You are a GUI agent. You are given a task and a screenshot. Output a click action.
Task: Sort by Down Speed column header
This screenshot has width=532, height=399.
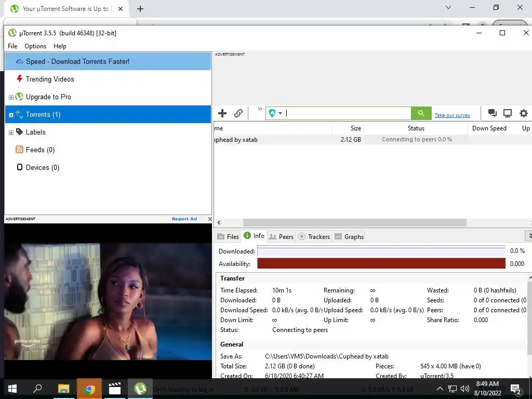pos(489,128)
